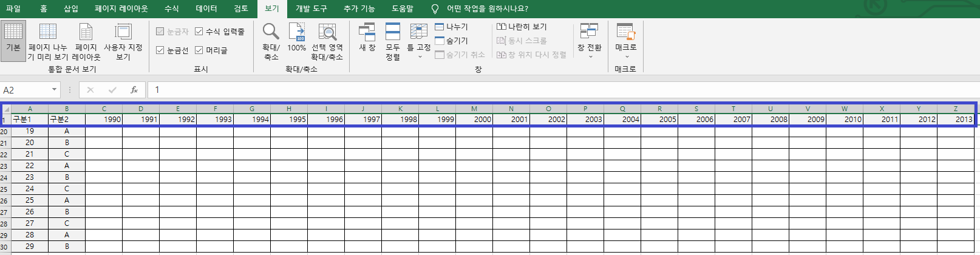980x255 pixels.
Task: Switch to the Page Layout ribbon tab
Action: pos(121,8)
